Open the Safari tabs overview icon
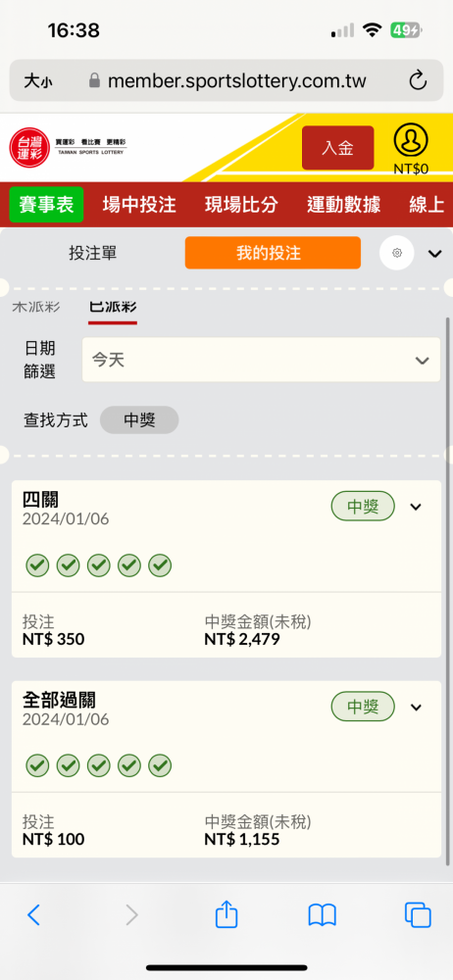 [x=418, y=915]
